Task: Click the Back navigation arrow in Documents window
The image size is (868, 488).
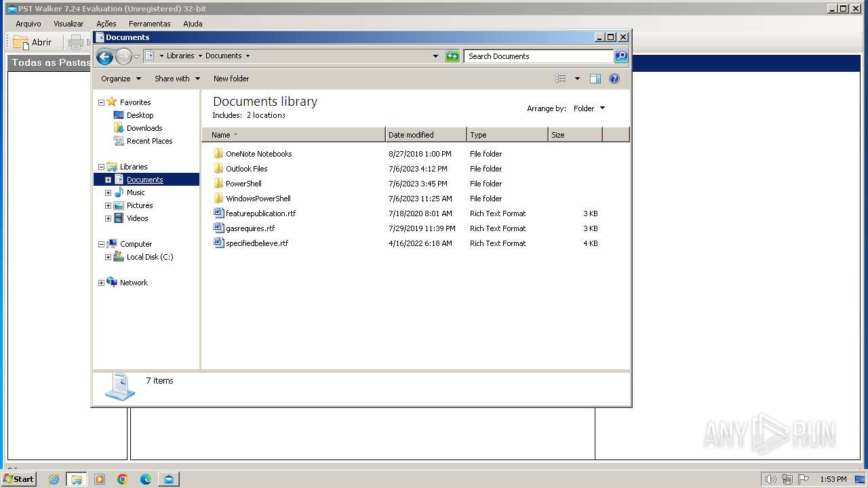Action: coord(104,56)
